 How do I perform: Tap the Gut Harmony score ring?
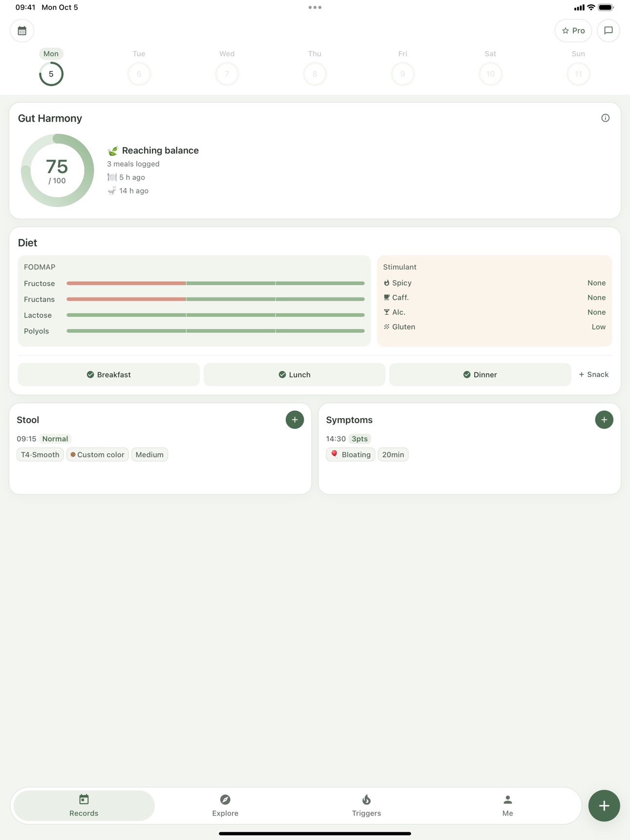point(57,170)
